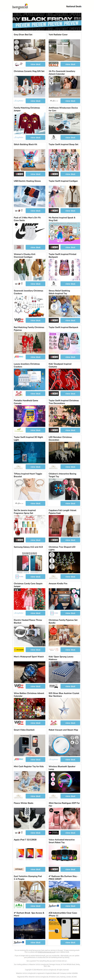Screen dimensions: 94x980
Task: Click the Furniture Dealz merchant logo
Action: tap(53, 64)
